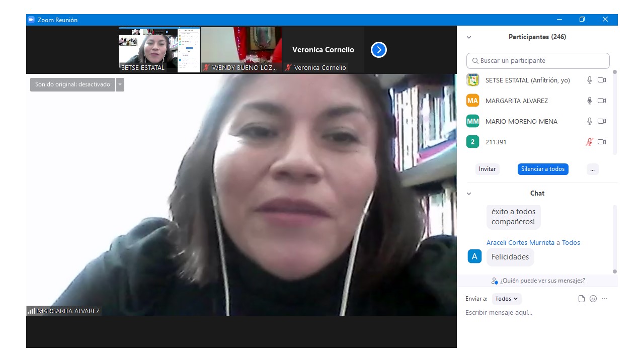Click in Buscar un participante search field
Viewport: 644px width, 362px height.
[x=538, y=61]
